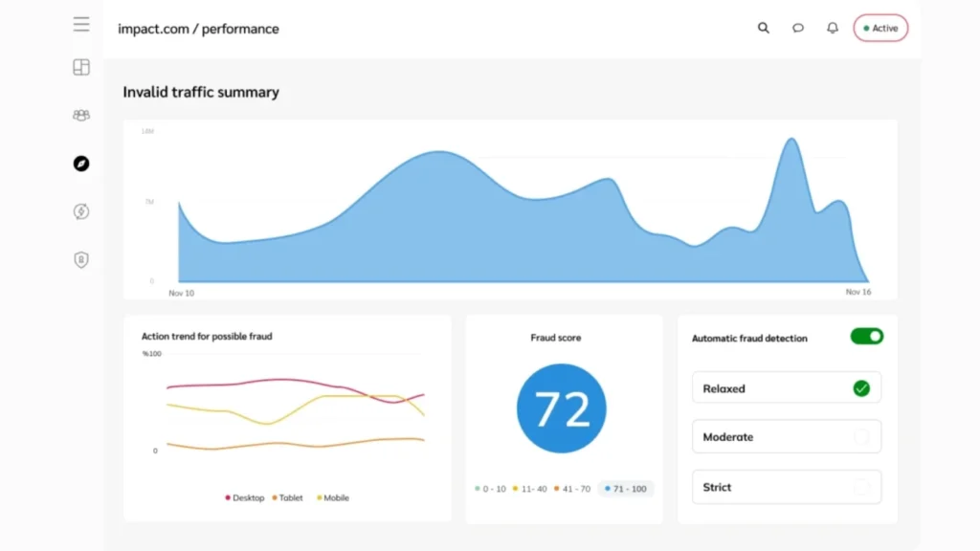
Task: Open the security shield icon in the sidebar
Action: click(81, 259)
